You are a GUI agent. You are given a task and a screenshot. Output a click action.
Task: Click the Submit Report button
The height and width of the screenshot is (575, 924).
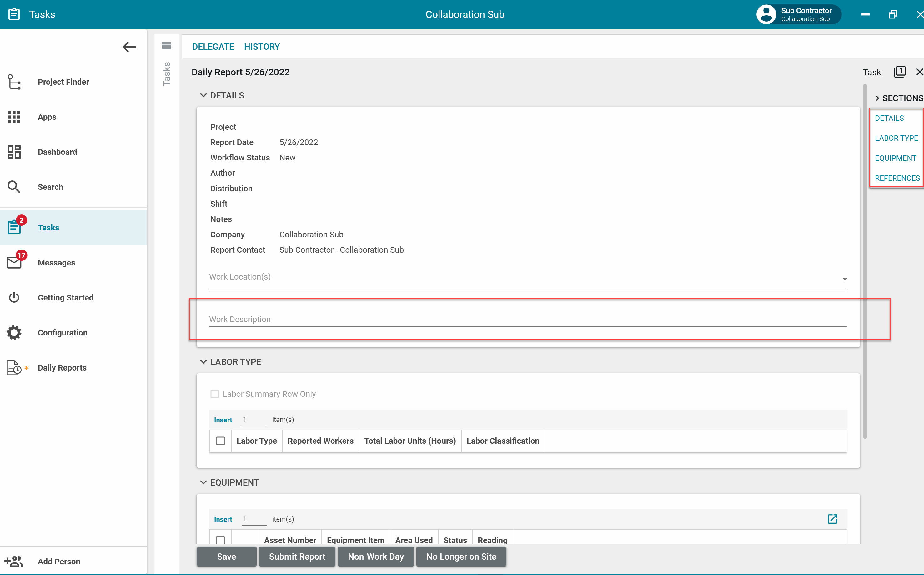tap(297, 556)
